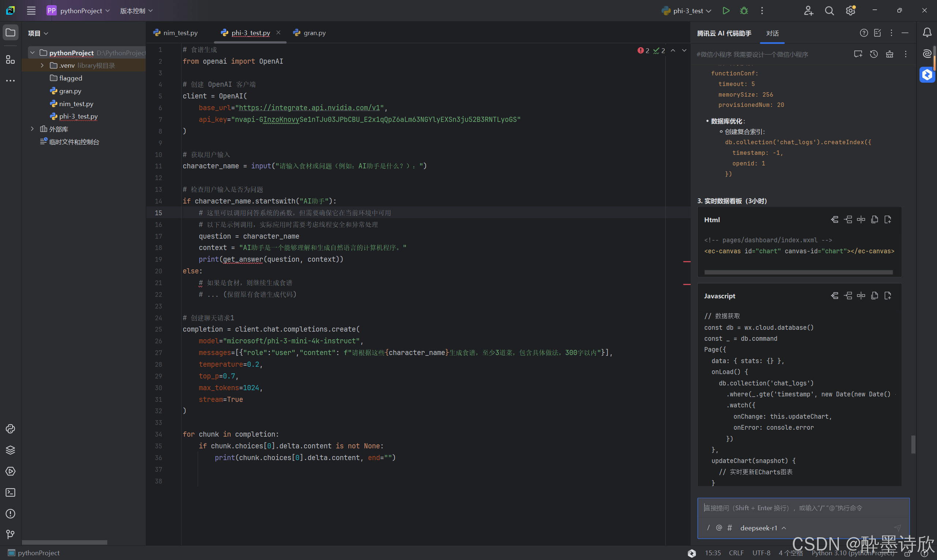This screenshot has height=560, width=937.
Task: Toggle the Project tool window
Action: pyautogui.click(x=10, y=33)
